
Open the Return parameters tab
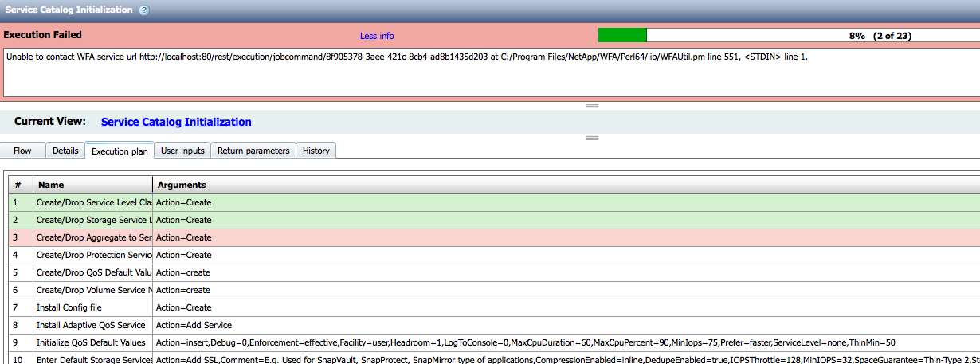[x=253, y=151]
